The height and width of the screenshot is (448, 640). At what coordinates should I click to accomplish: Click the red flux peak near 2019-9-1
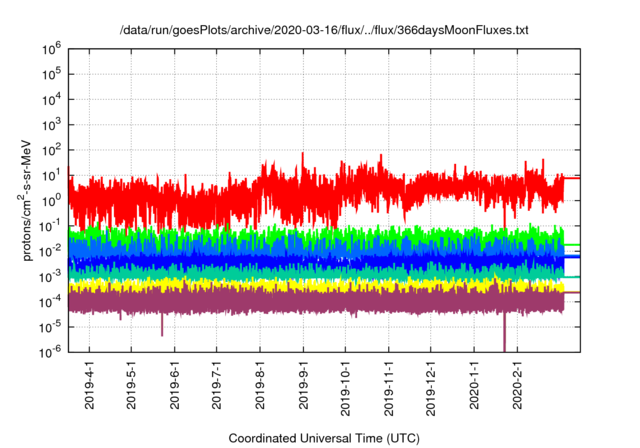click(303, 155)
